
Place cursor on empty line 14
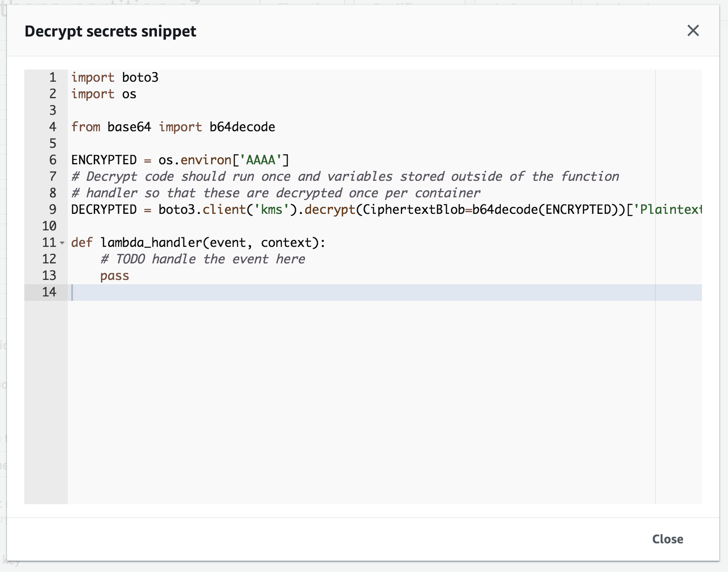pyautogui.click(x=384, y=292)
